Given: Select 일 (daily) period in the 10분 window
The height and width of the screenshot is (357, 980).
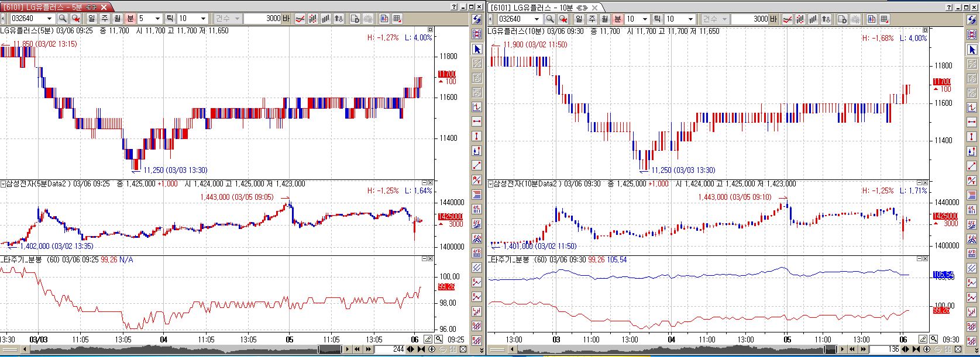Looking at the screenshot, I should 579,19.
